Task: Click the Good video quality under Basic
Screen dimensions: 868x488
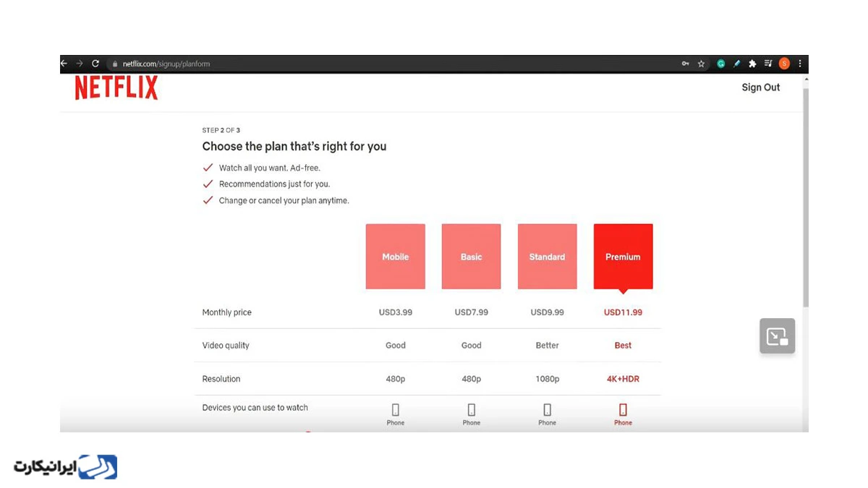Action: tap(472, 346)
